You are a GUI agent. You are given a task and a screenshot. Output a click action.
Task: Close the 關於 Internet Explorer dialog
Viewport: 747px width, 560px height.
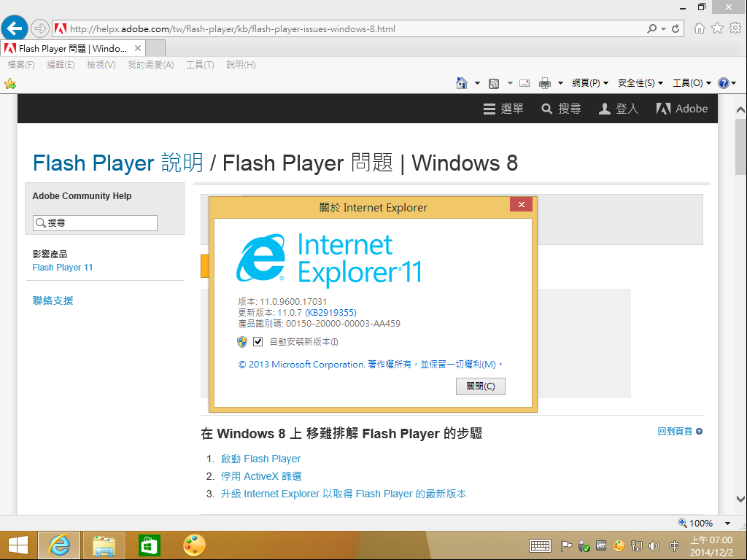521,204
